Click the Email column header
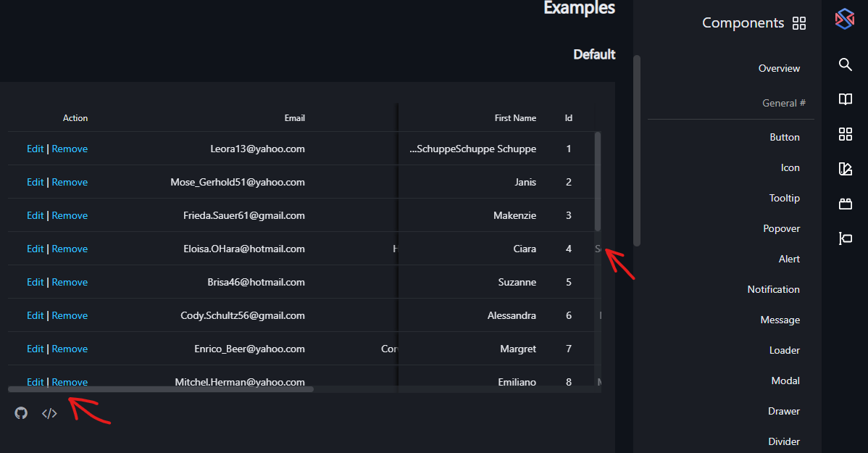This screenshot has height=453, width=868. 295,117
